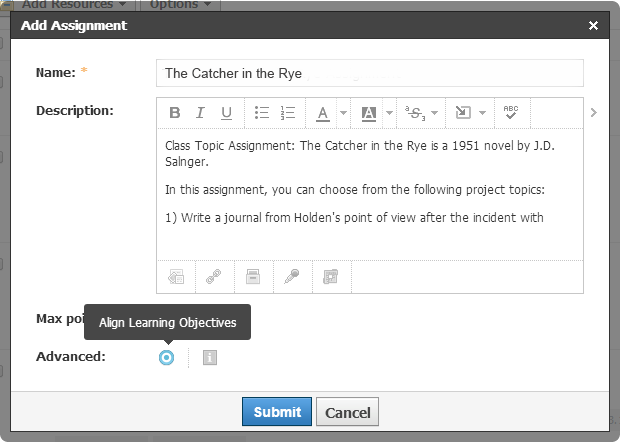Click the spell check icon
Viewport: 620px width, 442px height.
click(511, 113)
